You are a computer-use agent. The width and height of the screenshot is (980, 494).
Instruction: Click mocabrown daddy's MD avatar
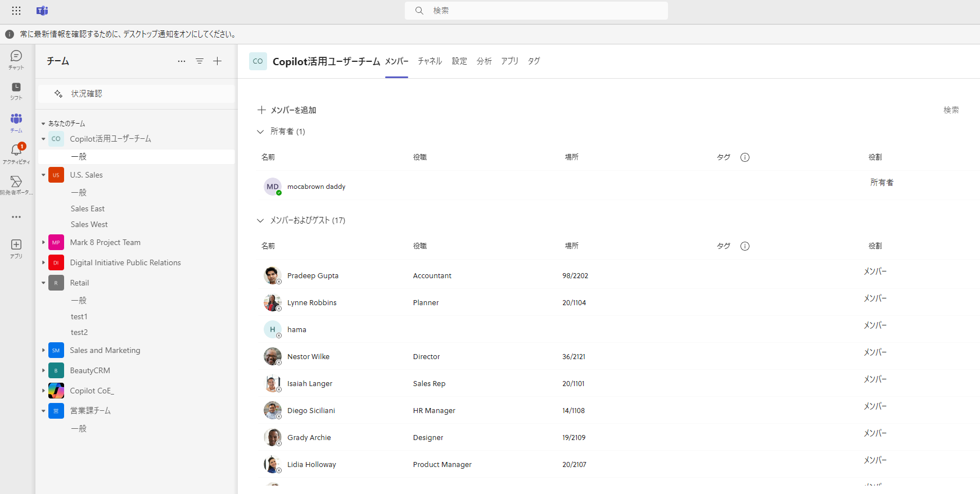point(273,187)
